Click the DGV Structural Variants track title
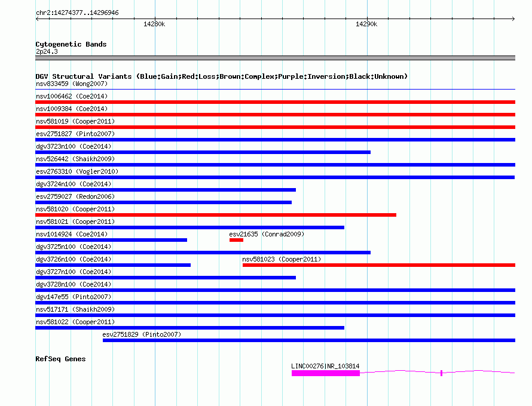 point(222,76)
